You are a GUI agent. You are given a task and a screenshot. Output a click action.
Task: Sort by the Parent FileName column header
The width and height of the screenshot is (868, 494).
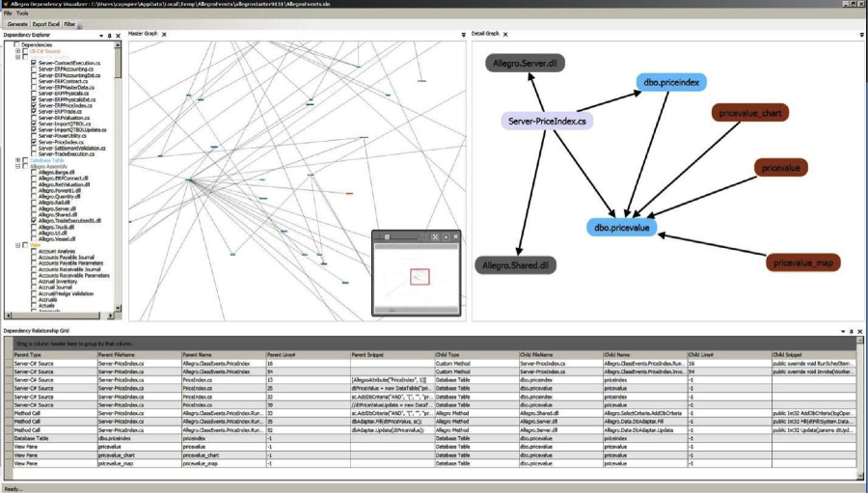pos(139,355)
